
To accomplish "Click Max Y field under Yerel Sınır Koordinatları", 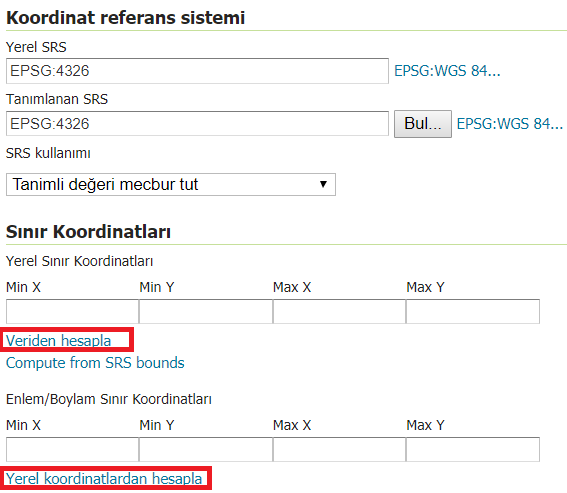I will 473,311.
